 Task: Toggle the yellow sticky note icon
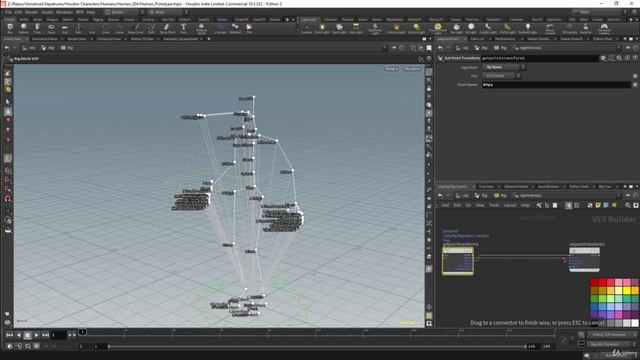(x=598, y=205)
